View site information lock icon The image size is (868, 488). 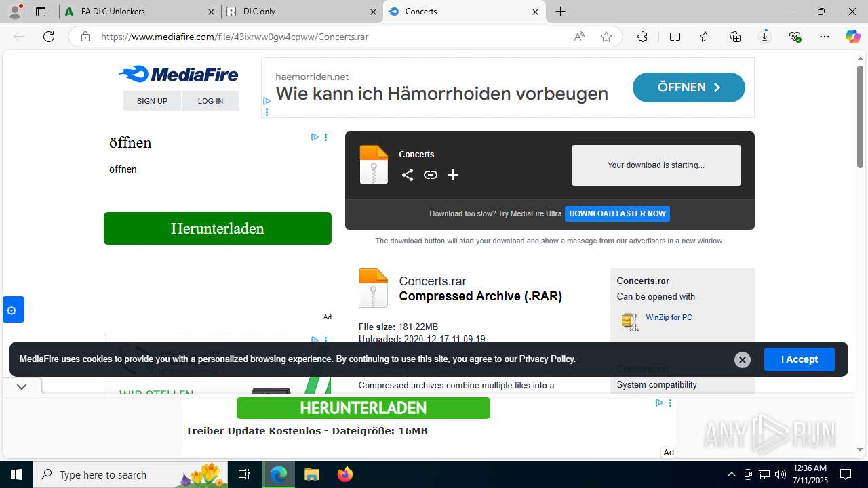pyautogui.click(x=85, y=37)
